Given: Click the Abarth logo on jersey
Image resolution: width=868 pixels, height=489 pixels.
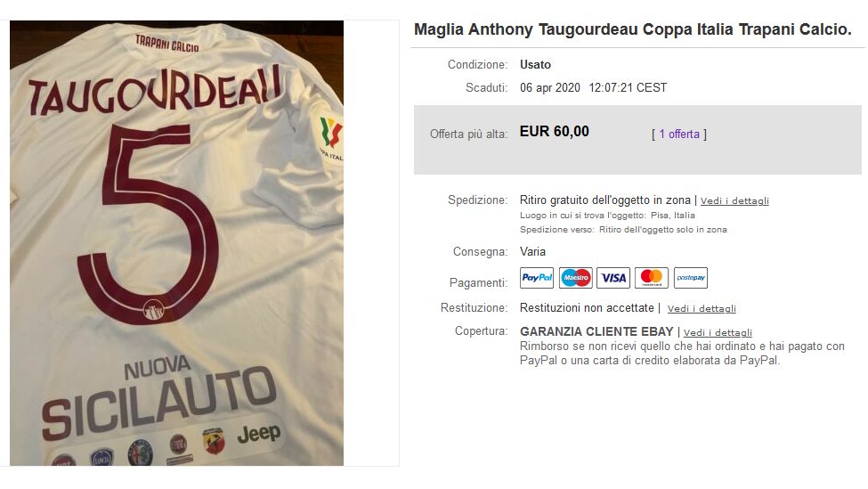Looking at the screenshot, I should 213,442.
